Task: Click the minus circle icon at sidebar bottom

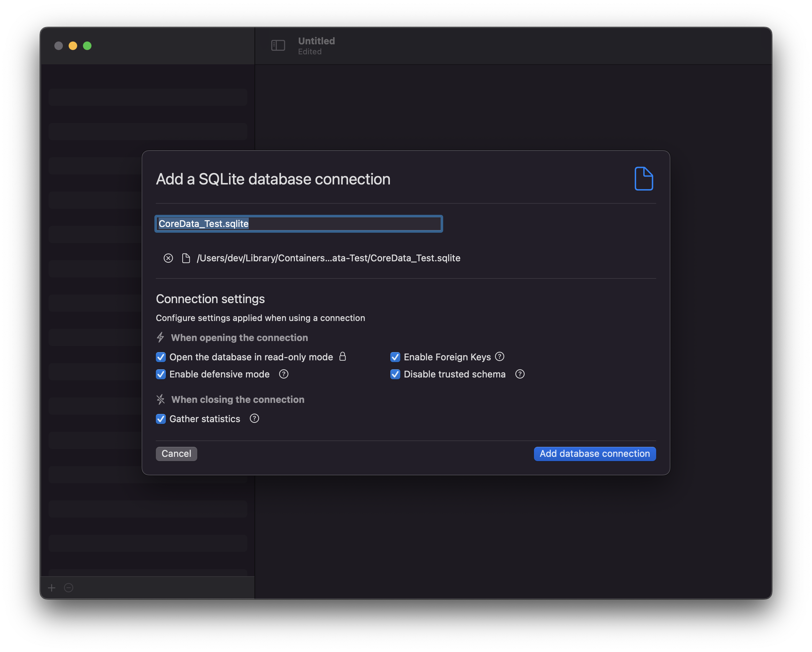Action: point(69,588)
